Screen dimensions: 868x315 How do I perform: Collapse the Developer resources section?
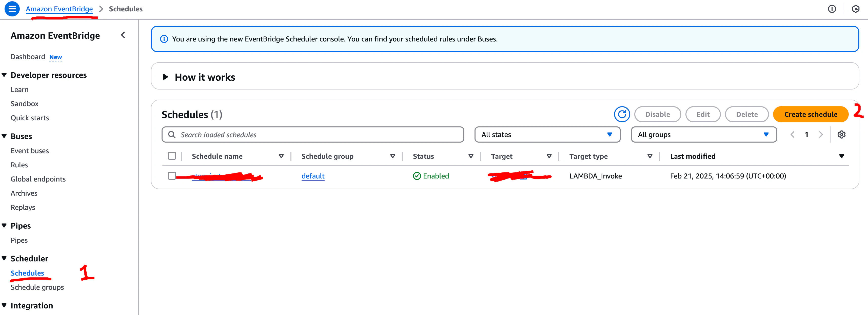(4, 75)
